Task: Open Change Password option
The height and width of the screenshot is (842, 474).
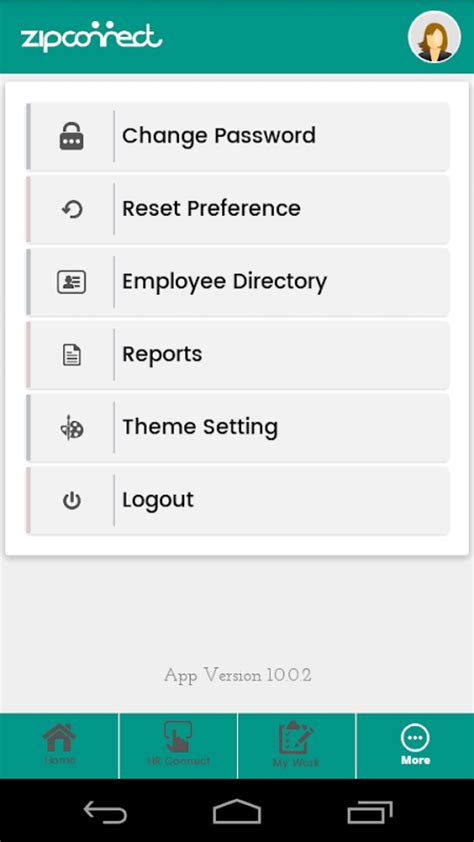Action: 238,136
